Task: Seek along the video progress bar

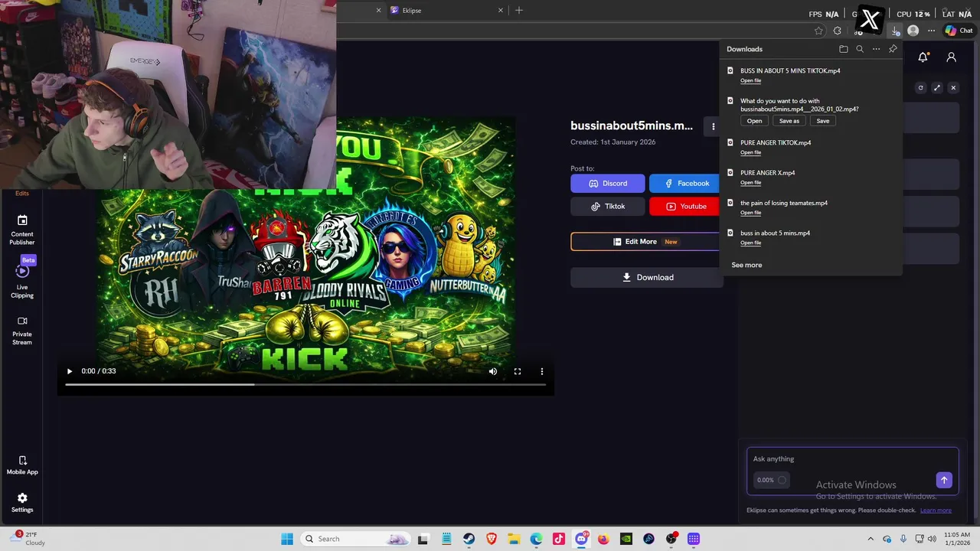Action: point(305,384)
